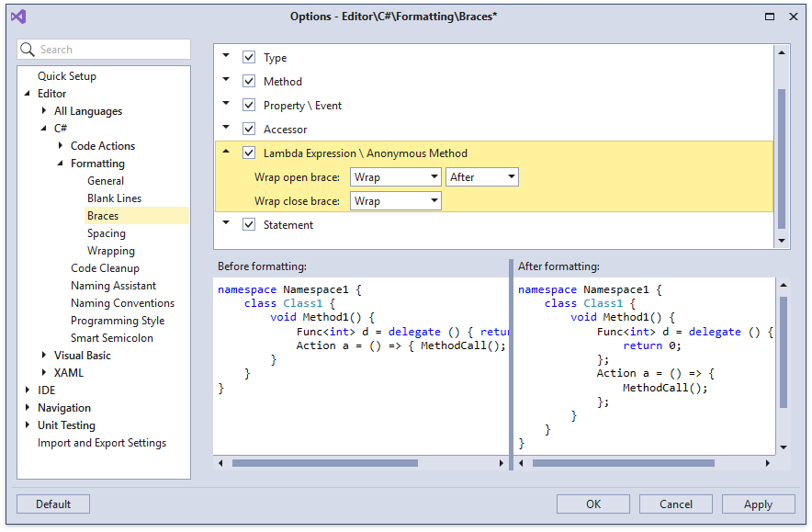The width and height of the screenshot is (812, 532).
Task: Click the Apply button
Action: pos(758,504)
